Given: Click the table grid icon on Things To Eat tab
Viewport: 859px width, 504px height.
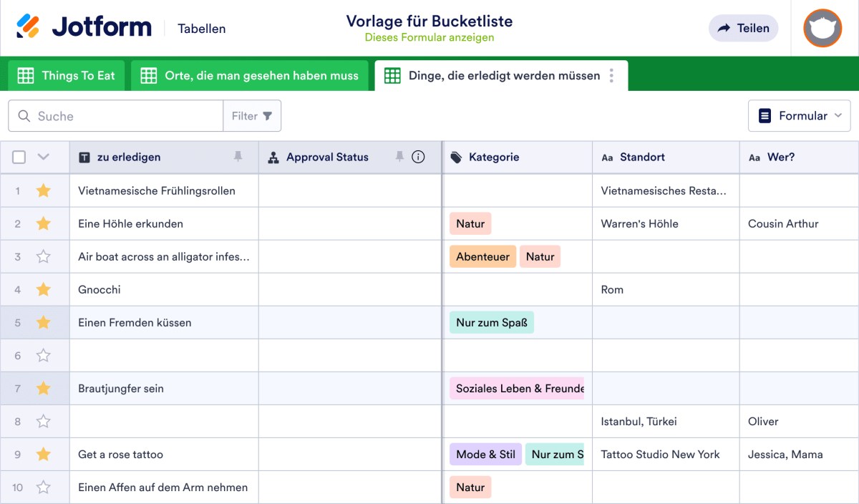Looking at the screenshot, I should tap(26, 74).
